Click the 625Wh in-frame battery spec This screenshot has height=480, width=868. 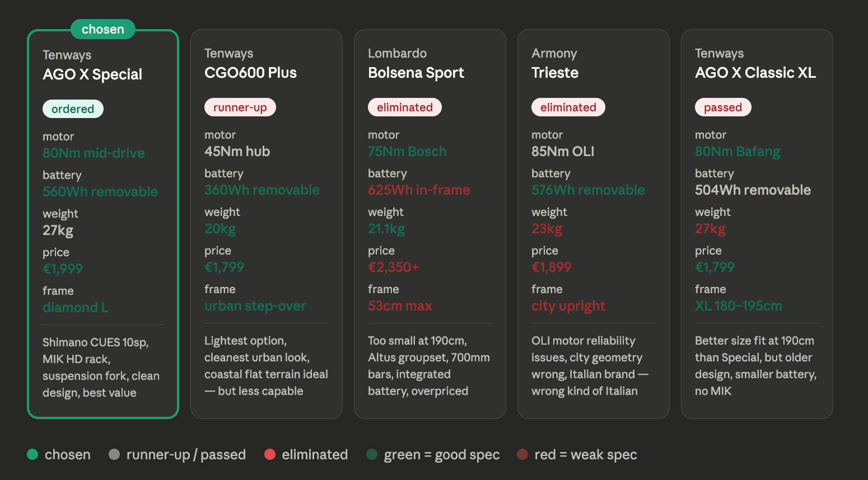(419, 190)
